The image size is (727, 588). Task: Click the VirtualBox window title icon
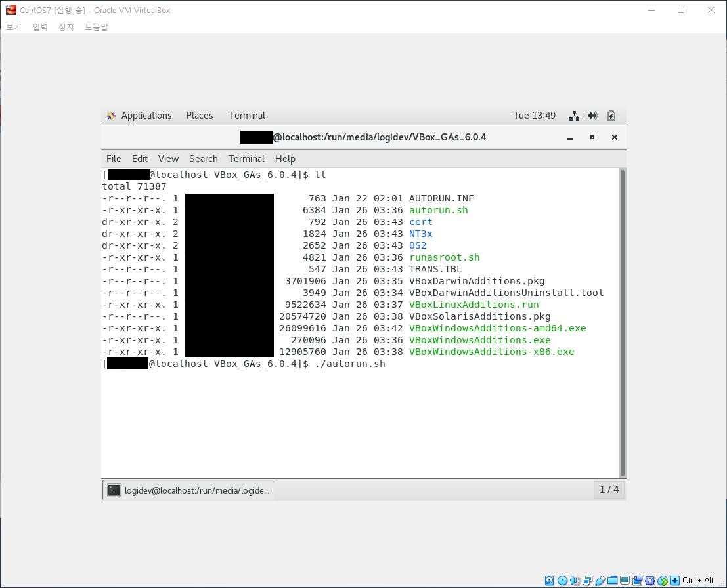(11, 10)
